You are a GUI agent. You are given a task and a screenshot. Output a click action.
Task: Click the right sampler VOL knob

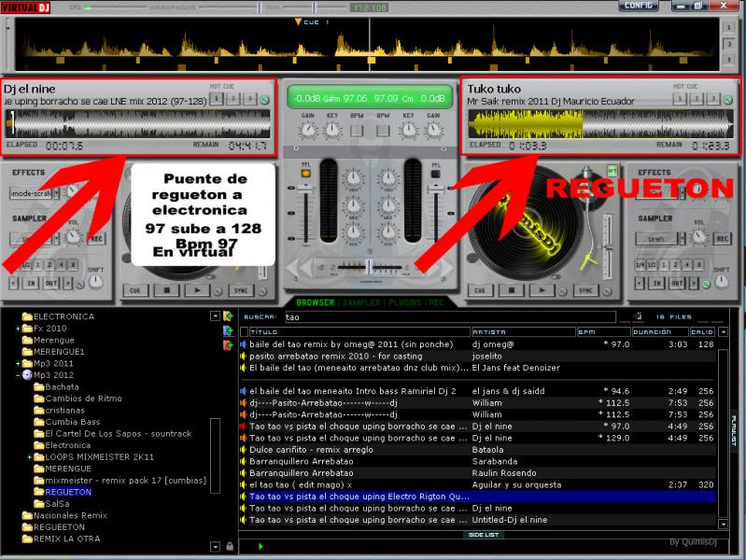click(698, 236)
